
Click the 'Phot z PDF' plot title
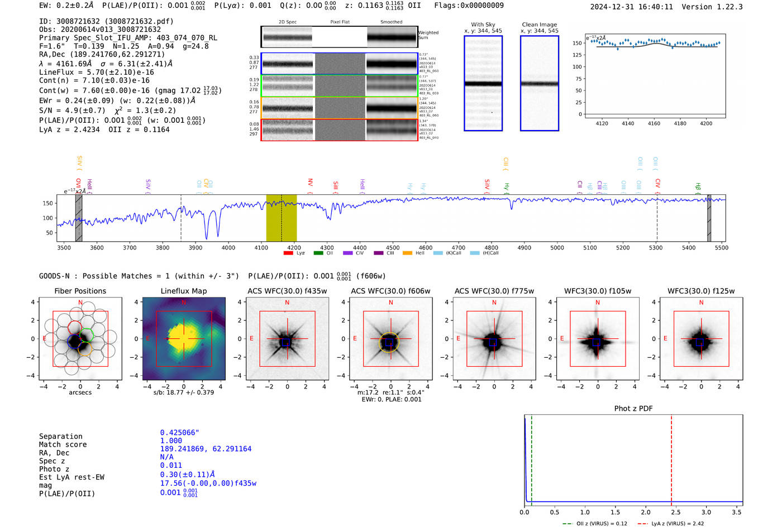(633, 409)
